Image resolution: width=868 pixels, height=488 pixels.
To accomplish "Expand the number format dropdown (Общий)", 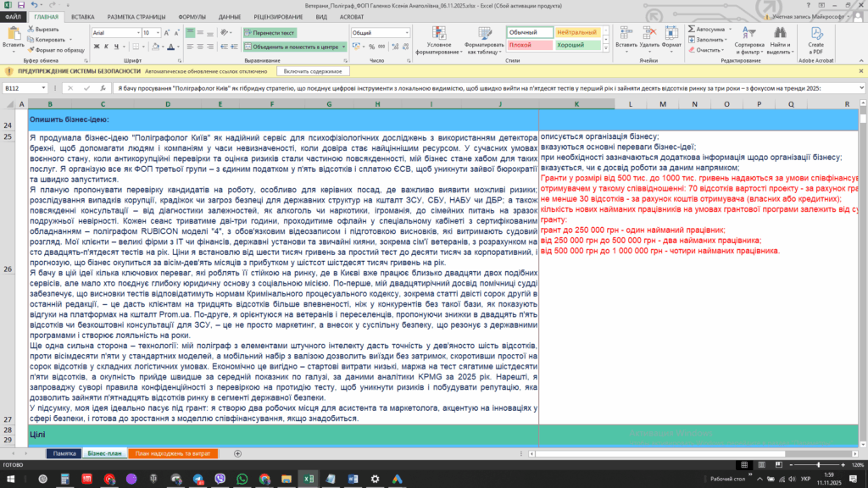I will pos(400,33).
